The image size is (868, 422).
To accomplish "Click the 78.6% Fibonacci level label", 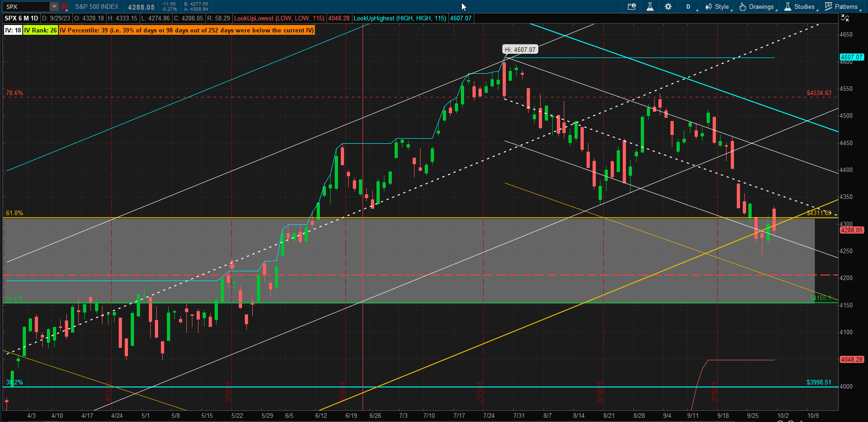I will (x=14, y=93).
